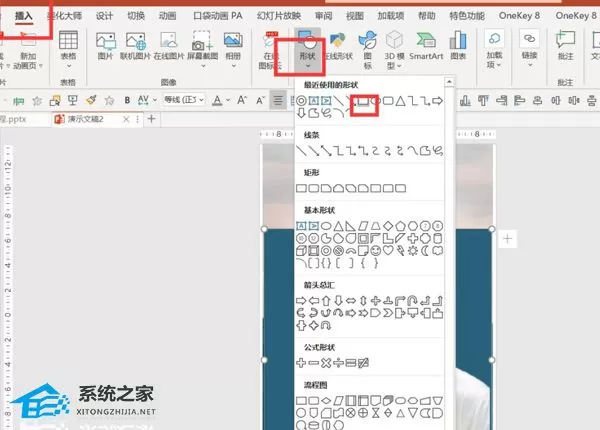Click the font color A swatch
The height and width of the screenshot is (430, 600).
217,100
